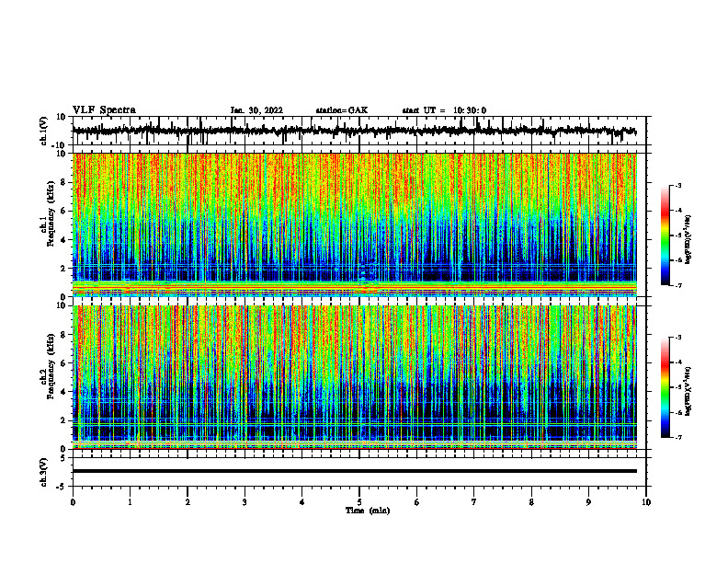Click the '2' kHz tick on ch.2 spectrogram
This screenshot has width=728, height=563.
63,420
